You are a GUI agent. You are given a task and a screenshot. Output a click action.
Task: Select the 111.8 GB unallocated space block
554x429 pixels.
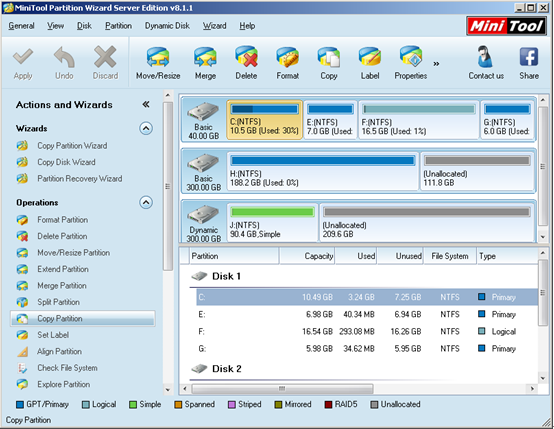point(477,171)
